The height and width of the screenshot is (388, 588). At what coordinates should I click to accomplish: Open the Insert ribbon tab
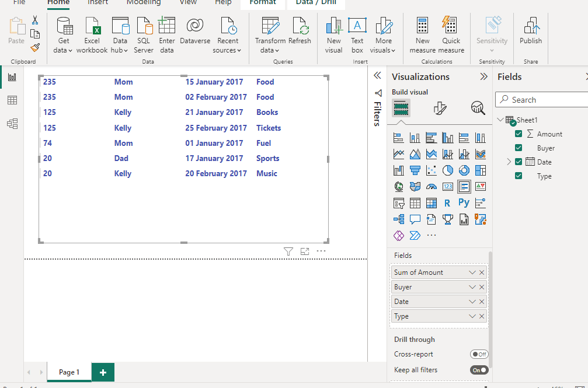(x=98, y=2)
